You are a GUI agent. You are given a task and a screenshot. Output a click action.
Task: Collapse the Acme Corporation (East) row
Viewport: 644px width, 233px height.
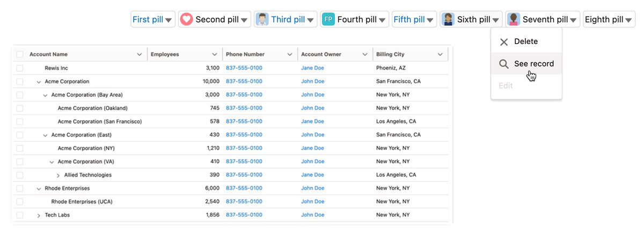(x=45, y=135)
